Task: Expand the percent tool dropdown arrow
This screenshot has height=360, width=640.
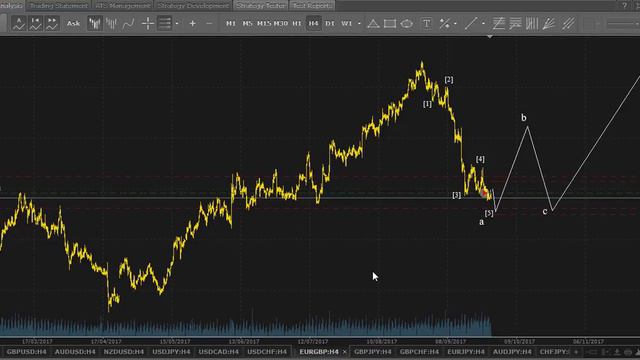Action: [455, 24]
